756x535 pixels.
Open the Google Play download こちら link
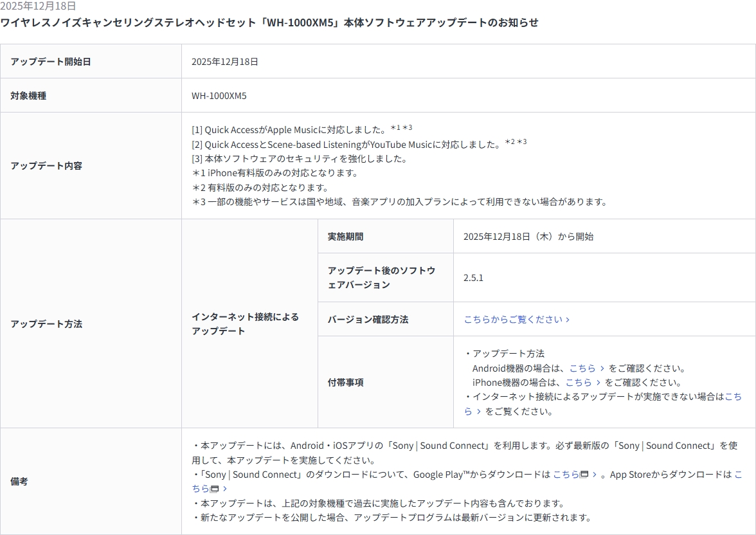(566, 475)
